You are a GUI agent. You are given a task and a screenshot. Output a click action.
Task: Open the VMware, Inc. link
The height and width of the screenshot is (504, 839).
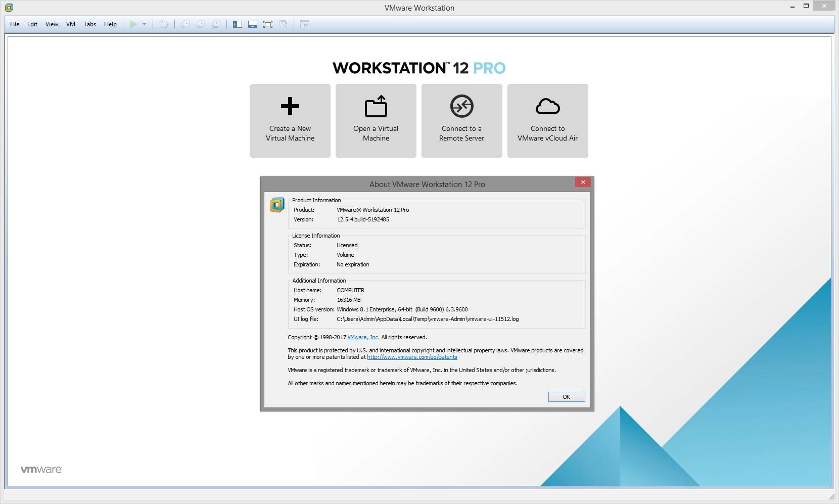(x=363, y=337)
